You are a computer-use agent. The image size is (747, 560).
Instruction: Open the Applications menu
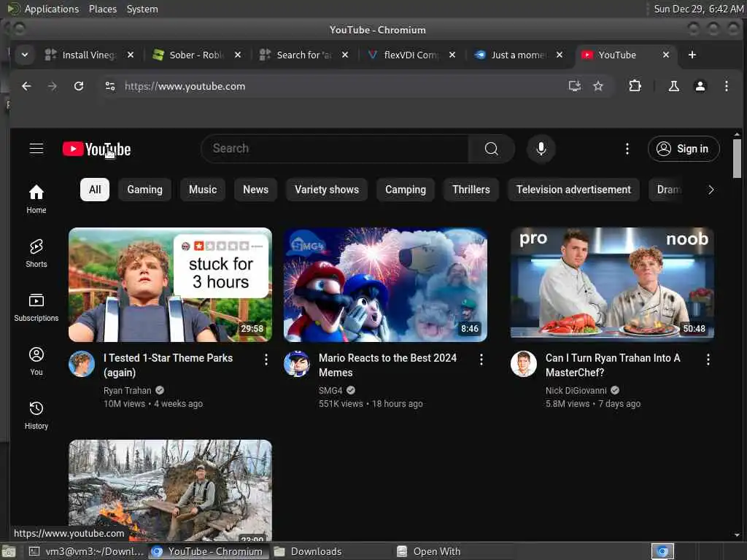(x=52, y=9)
